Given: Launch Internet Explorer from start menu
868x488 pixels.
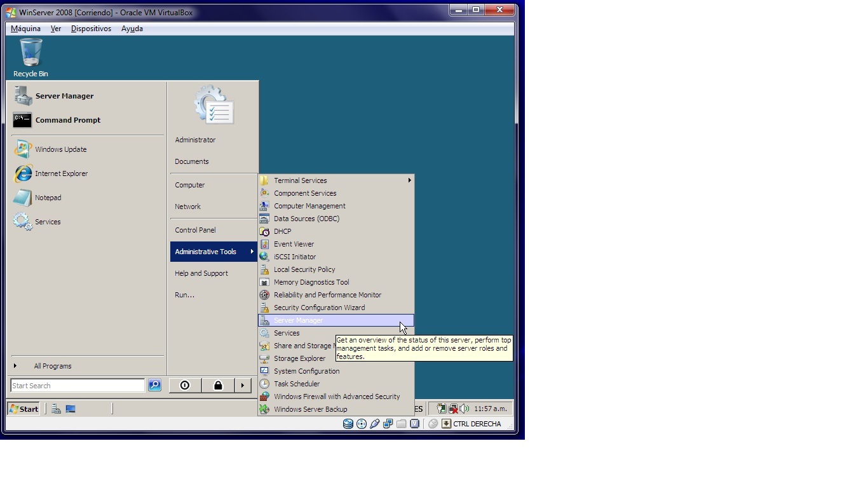Looking at the screenshot, I should coord(88,173).
